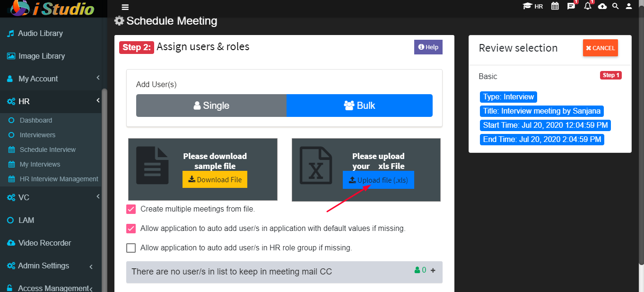
Task: Click the orange Cancel button
Action: coord(600,48)
